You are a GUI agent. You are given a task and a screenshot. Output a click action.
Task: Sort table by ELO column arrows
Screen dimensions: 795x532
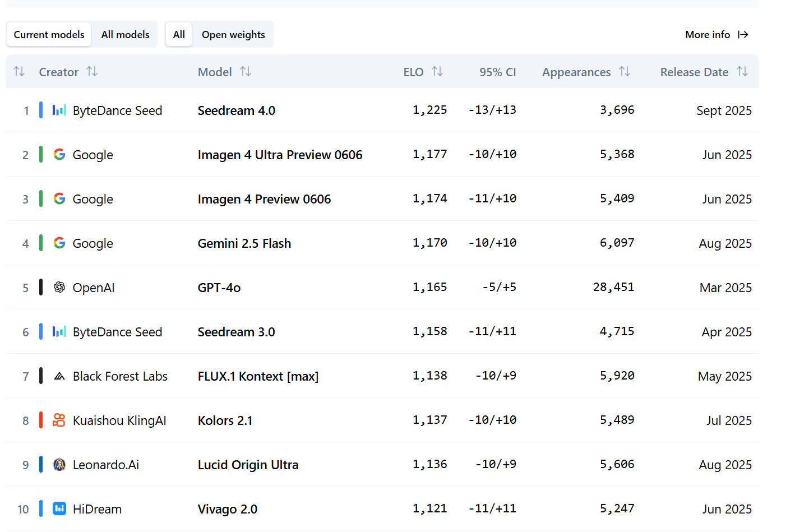click(437, 71)
